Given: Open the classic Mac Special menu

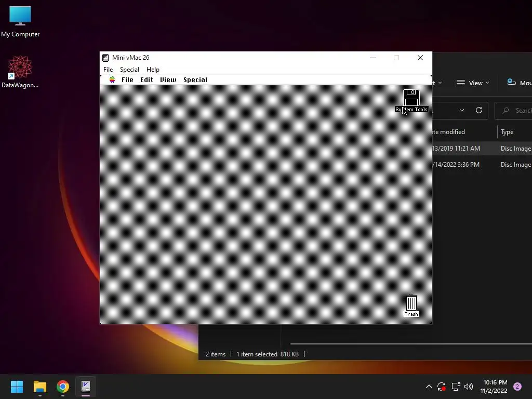Looking at the screenshot, I should coord(195,79).
